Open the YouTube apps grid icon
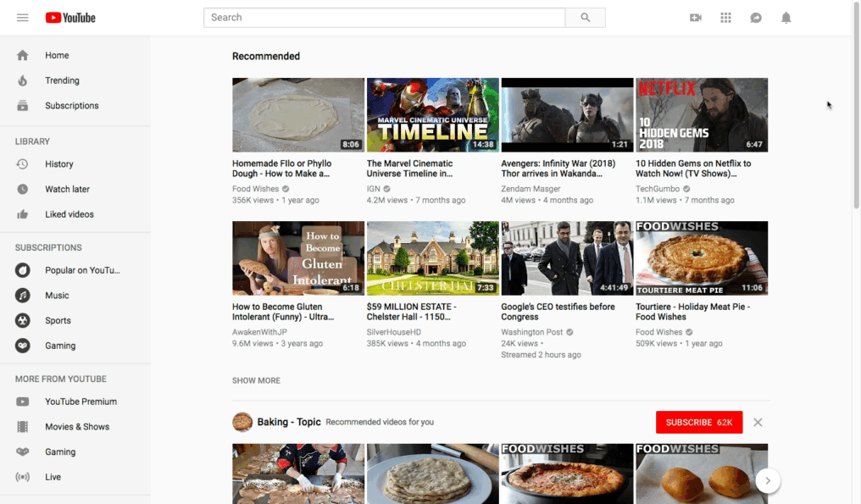 pos(725,16)
